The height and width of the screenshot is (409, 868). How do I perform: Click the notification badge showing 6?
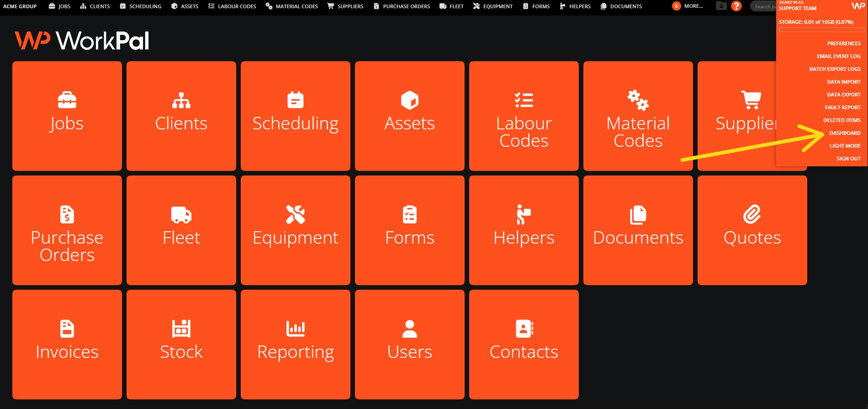[x=677, y=6]
